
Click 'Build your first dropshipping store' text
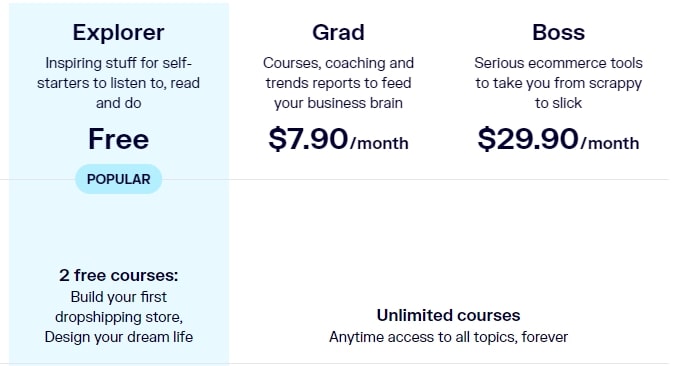tap(118, 307)
